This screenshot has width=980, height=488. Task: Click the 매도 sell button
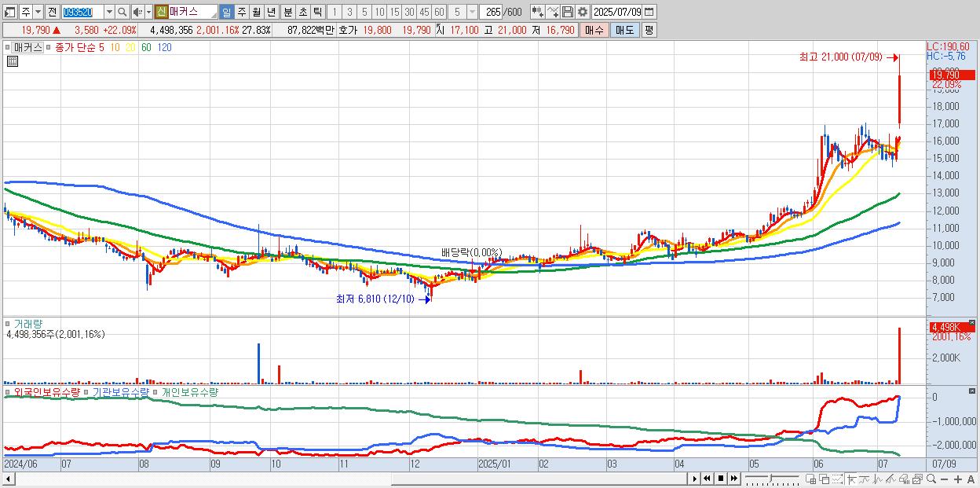(x=625, y=30)
